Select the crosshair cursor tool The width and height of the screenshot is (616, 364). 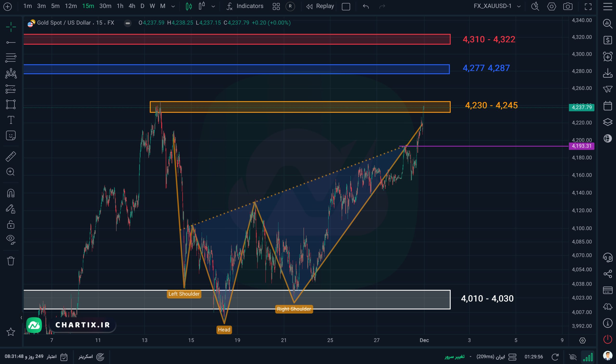pyautogui.click(x=11, y=27)
